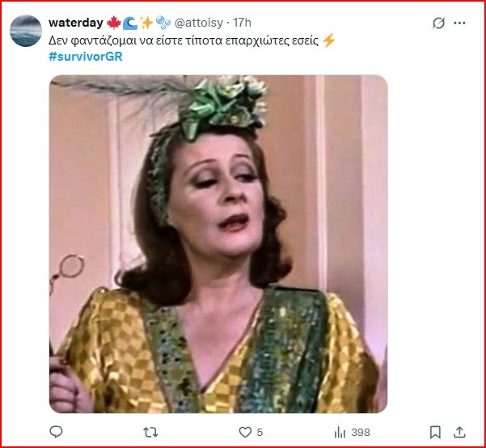The width and height of the screenshot is (486, 448).
Task: Click the Greek tweet text to expand post
Action: 162,39
